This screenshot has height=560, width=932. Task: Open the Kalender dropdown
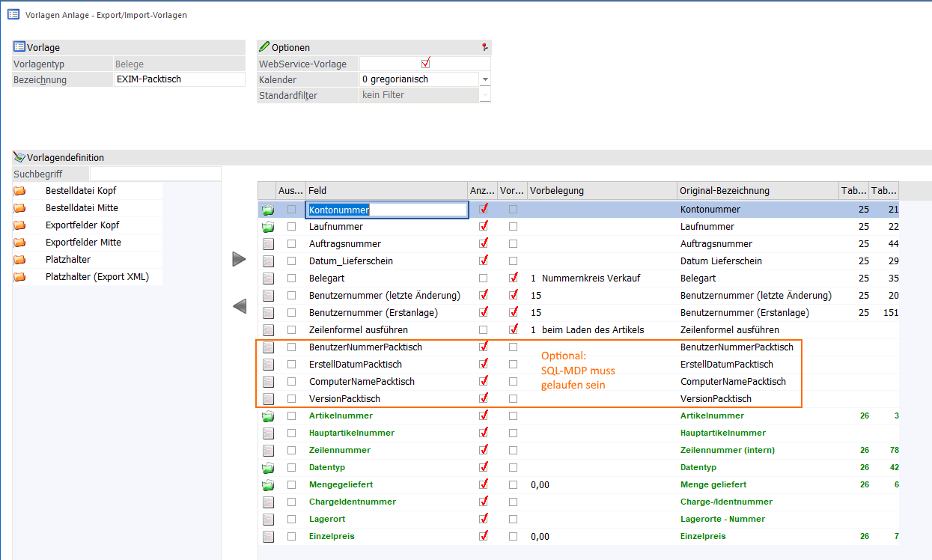click(485, 79)
